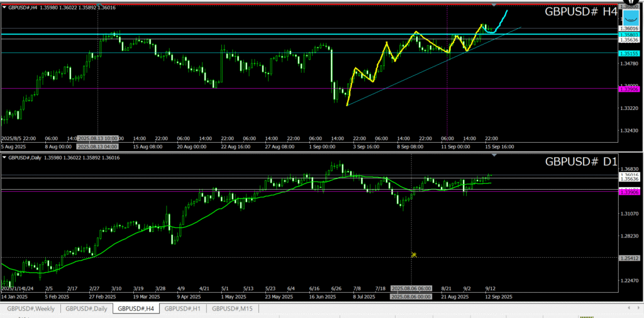The width and height of the screenshot is (644, 318).
Task: Click the yellow X marker on Daily chart
Action: pos(414,255)
